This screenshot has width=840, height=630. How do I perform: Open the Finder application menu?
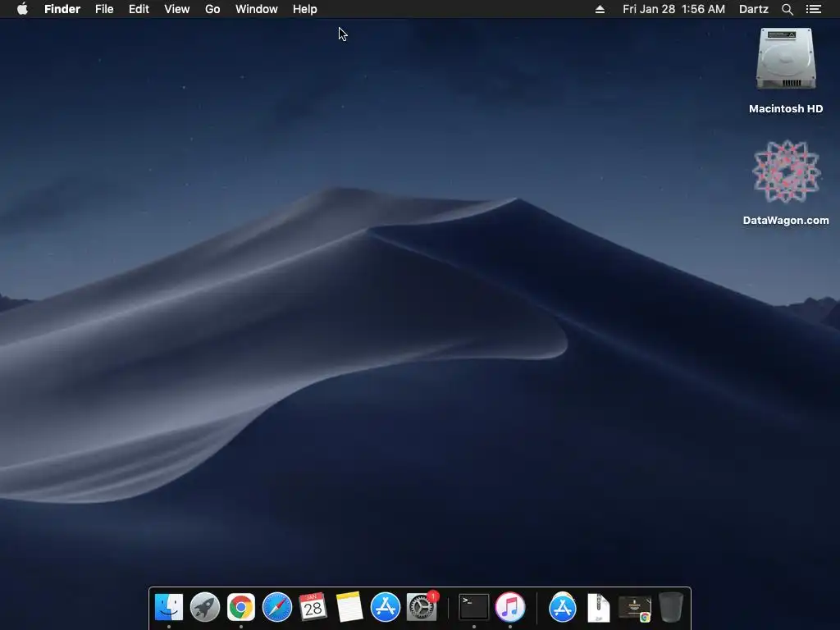click(x=62, y=9)
